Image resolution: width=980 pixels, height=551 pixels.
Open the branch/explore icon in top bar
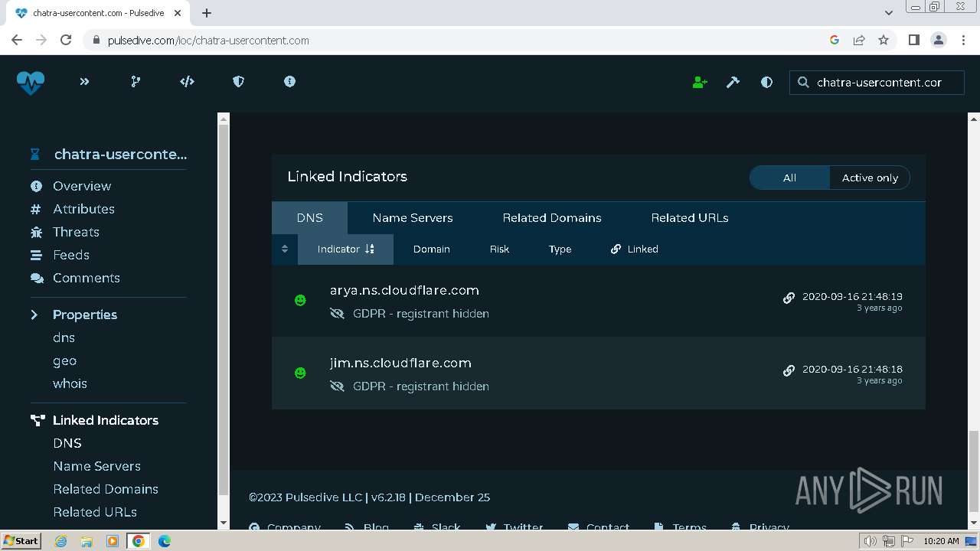[x=136, y=82]
